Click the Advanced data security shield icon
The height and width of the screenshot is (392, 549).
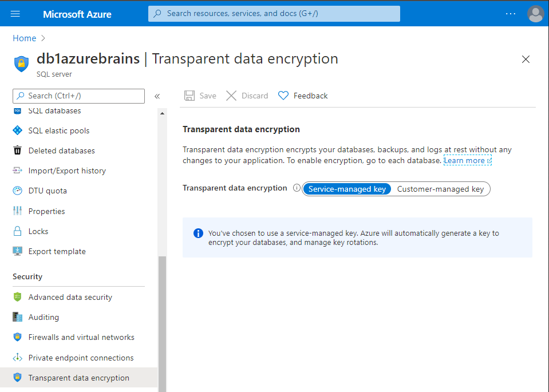pyautogui.click(x=18, y=297)
